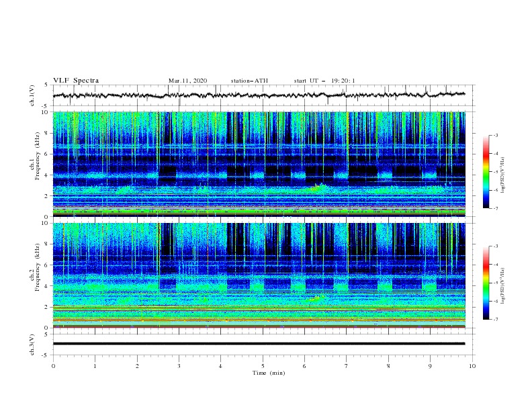
Task: Click the time axis tick label '5'
Action: [x=263, y=366]
